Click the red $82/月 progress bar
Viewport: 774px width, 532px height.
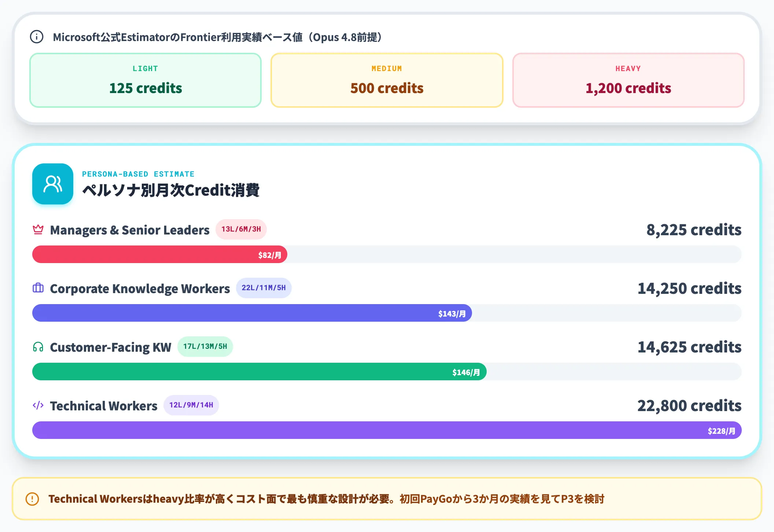coord(160,254)
